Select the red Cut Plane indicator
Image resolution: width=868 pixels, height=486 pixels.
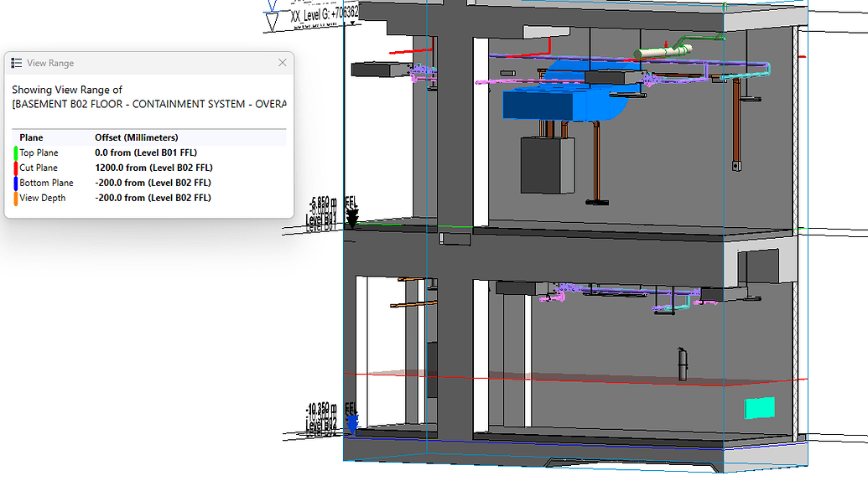click(15, 167)
